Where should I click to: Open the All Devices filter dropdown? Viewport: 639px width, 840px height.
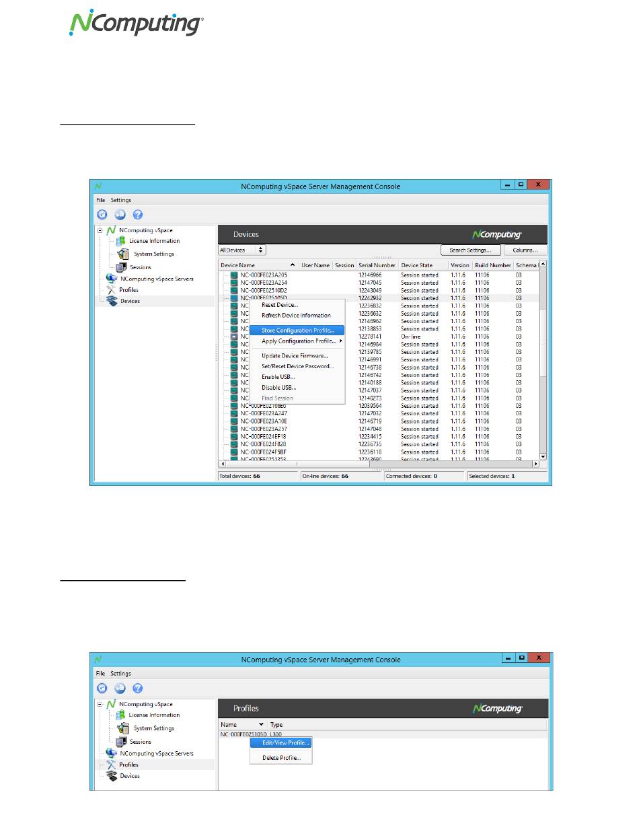click(242, 250)
